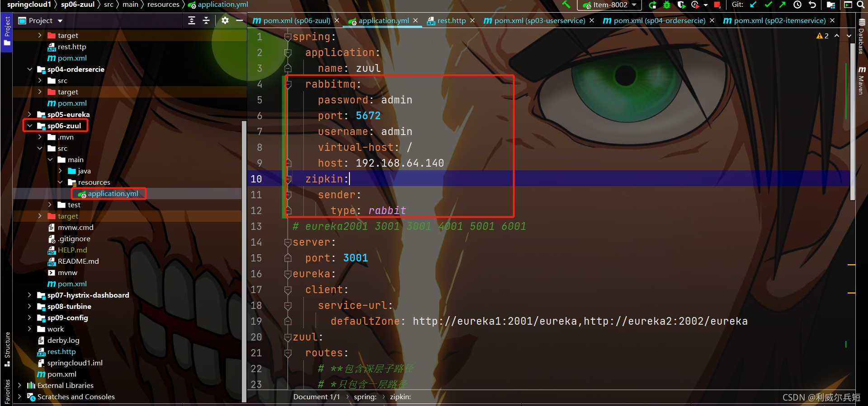Close the rest.http editor tab

(472, 20)
